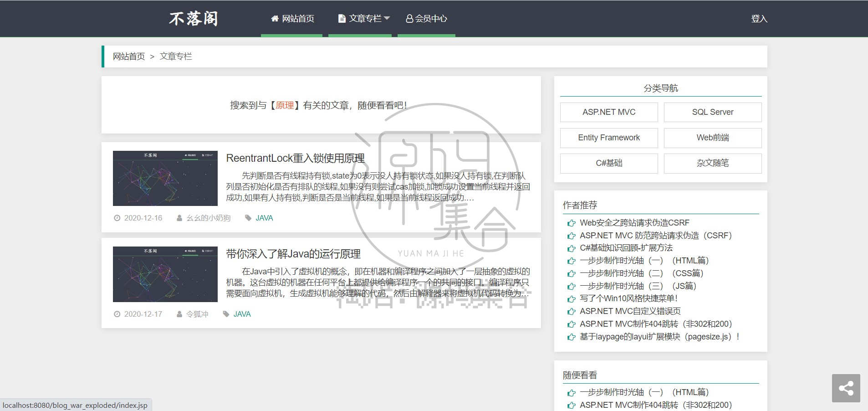Click the clock icon beside 2020-12-17
The width and height of the screenshot is (868, 411).
(117, 314)
